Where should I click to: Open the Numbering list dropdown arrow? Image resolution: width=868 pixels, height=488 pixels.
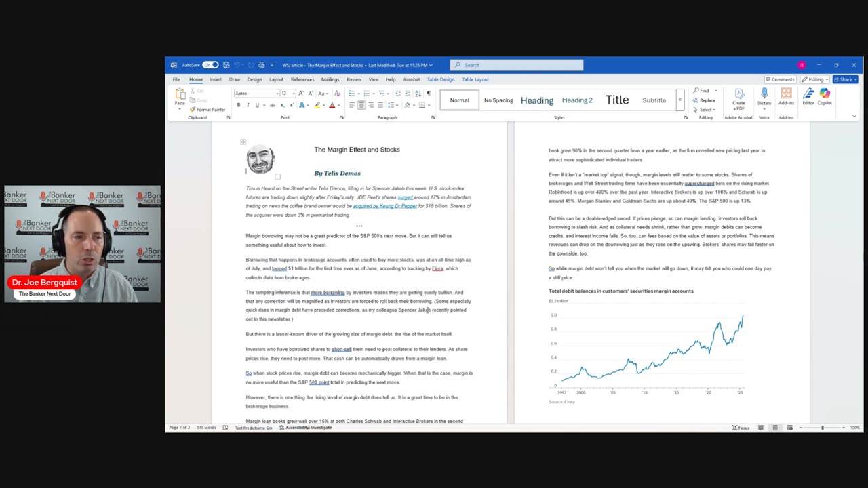click(x=374, y=94)
